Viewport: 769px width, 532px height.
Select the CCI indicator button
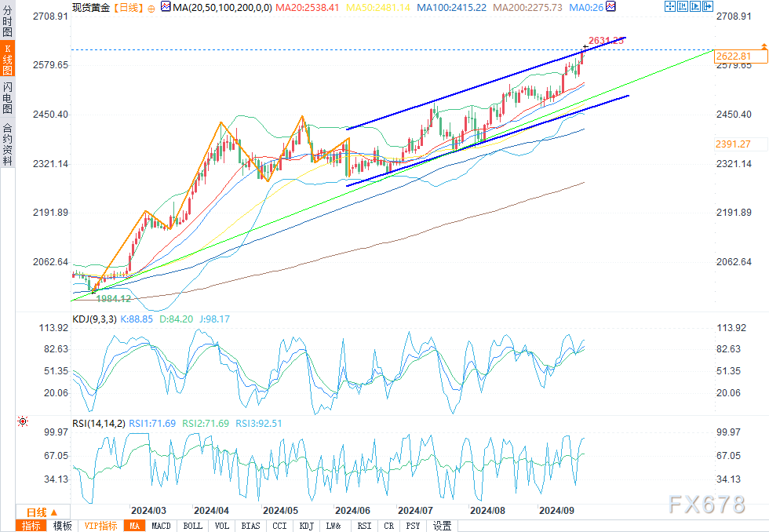[279, 526]
